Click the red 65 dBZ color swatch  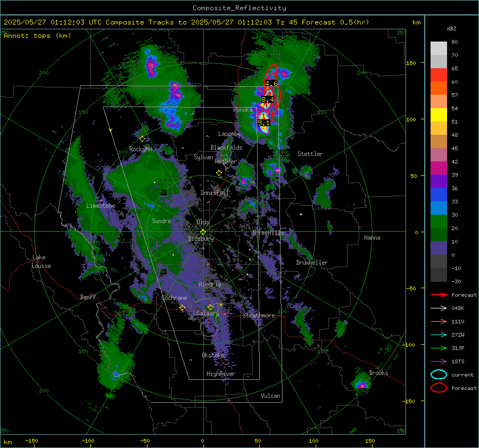pos(439,75)
